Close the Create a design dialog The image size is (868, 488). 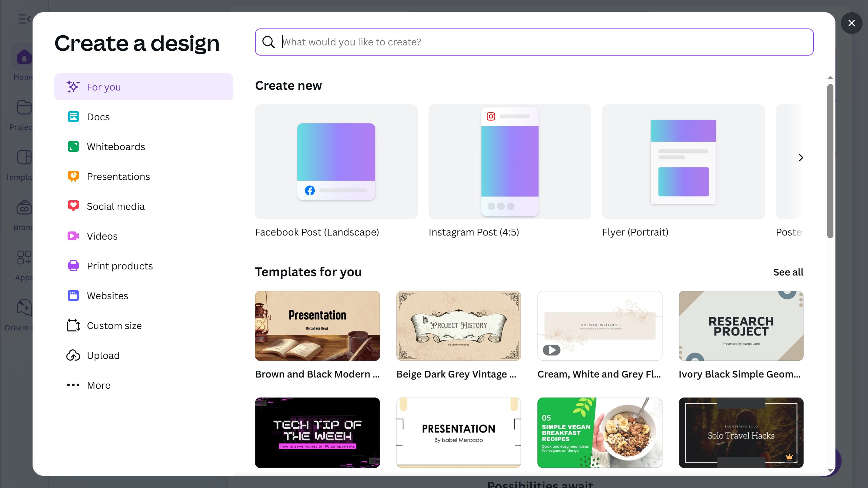(x=851, y=23)
